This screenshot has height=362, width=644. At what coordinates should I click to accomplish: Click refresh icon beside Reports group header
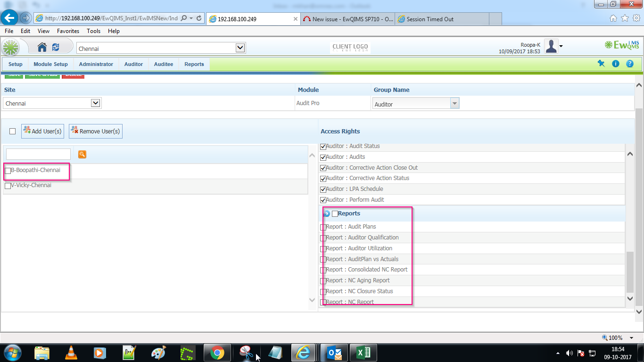pyautogui.click(x=327, y=214)
